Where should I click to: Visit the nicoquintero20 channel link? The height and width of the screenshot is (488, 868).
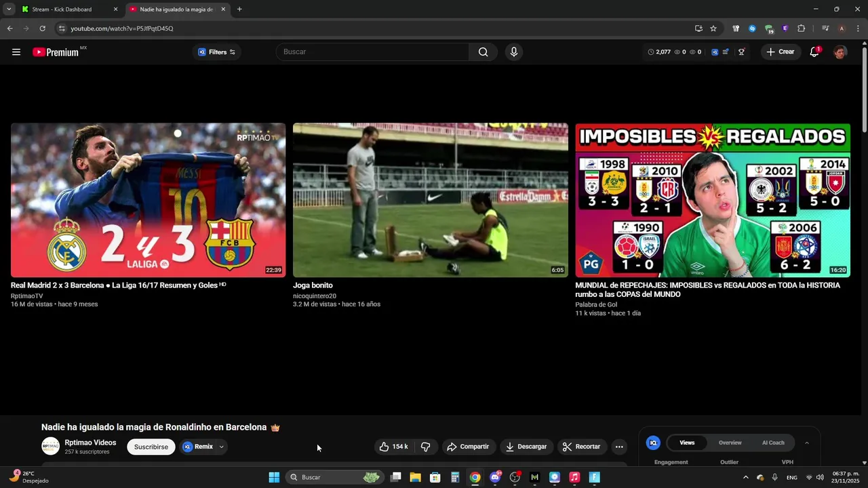click(315, 296)
